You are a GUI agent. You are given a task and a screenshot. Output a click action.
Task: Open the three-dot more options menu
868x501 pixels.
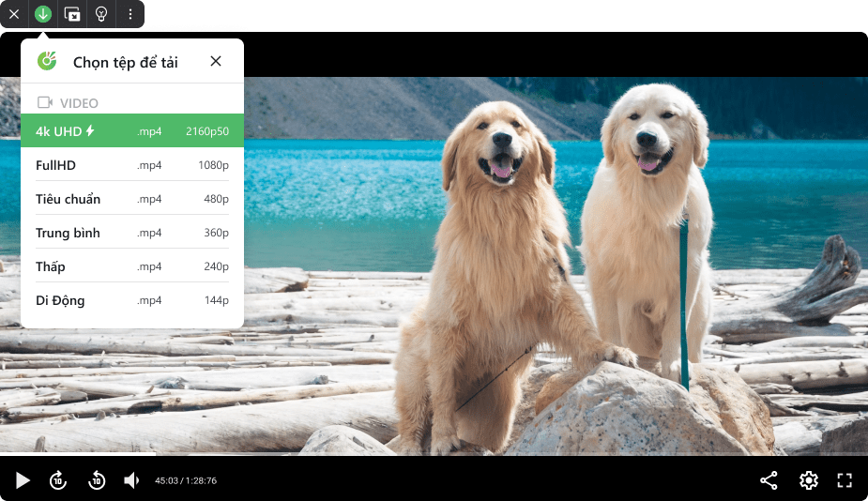coord(130,14)
